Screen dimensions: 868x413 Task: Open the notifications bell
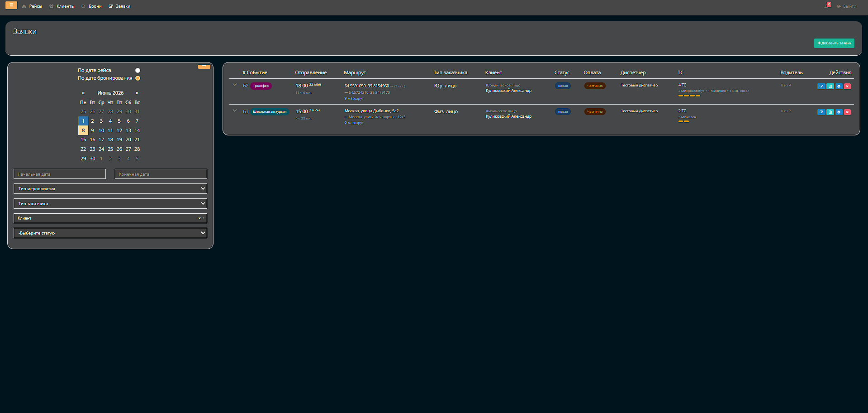pos(827,6)
